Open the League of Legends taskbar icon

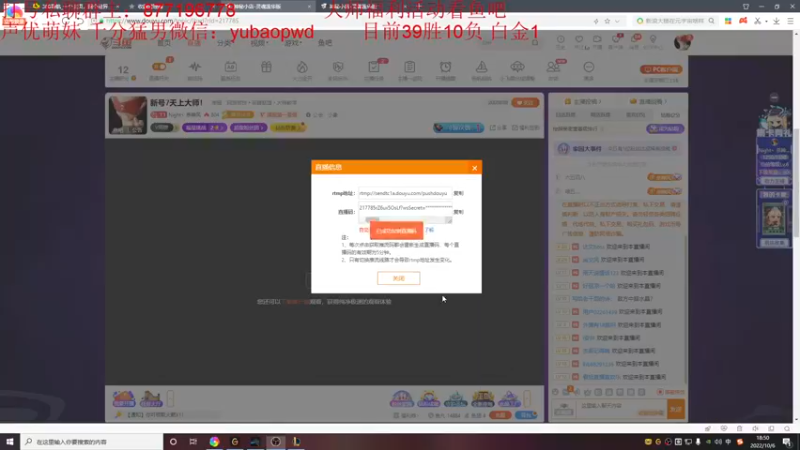296,441
